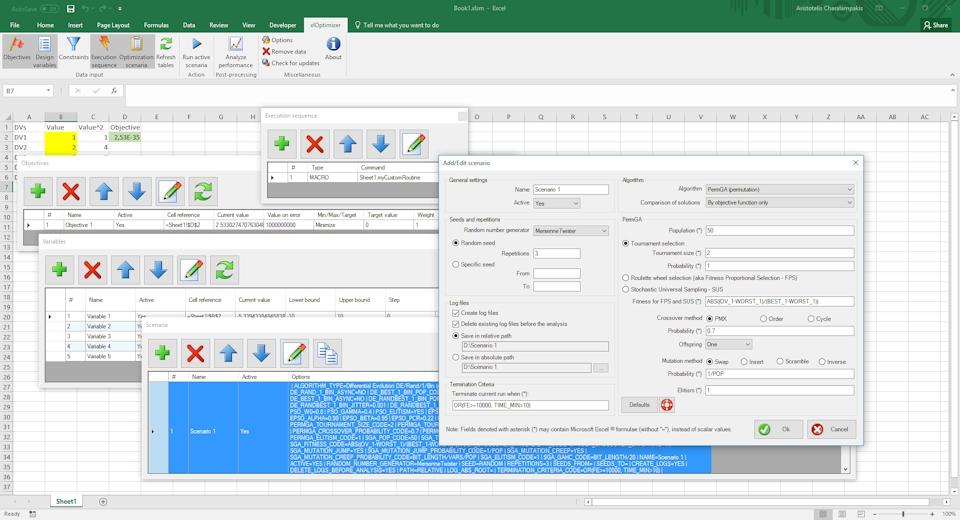
Task: Open the Offspring dropdown
Action: pos(728,345)
